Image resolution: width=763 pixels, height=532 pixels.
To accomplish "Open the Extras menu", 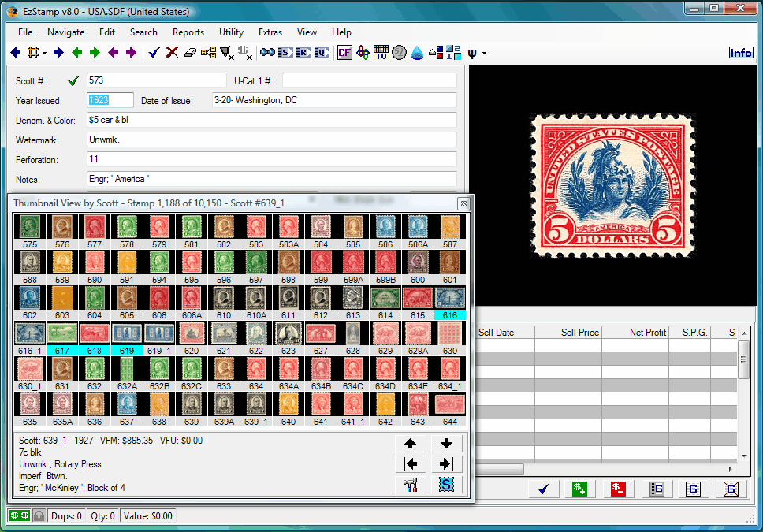I will click(270, 32).
